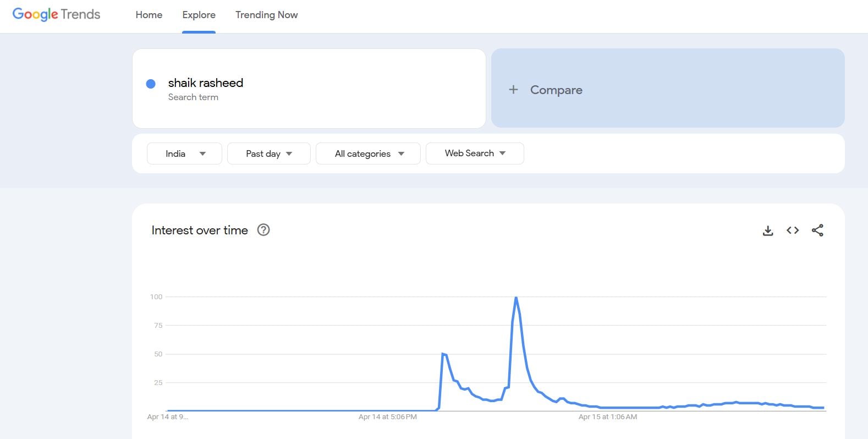868x439 pixels.
Task: Open the India region dropdown
Action: tap(184, 153)
